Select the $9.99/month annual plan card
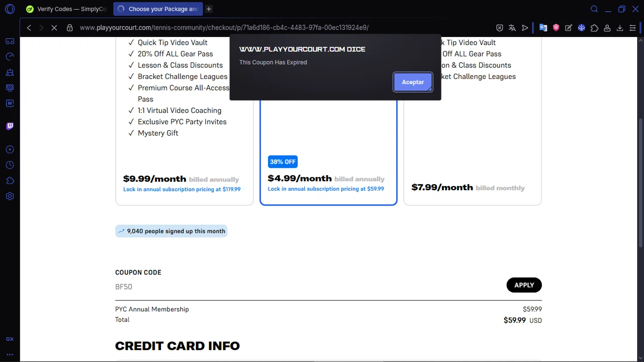The image size is (644, 362). point(184,122)
